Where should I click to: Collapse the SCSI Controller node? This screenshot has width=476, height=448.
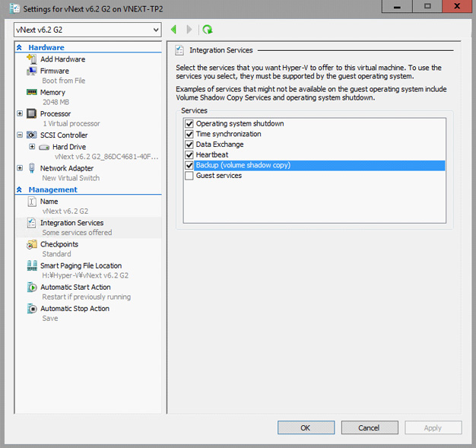(20, 135)
